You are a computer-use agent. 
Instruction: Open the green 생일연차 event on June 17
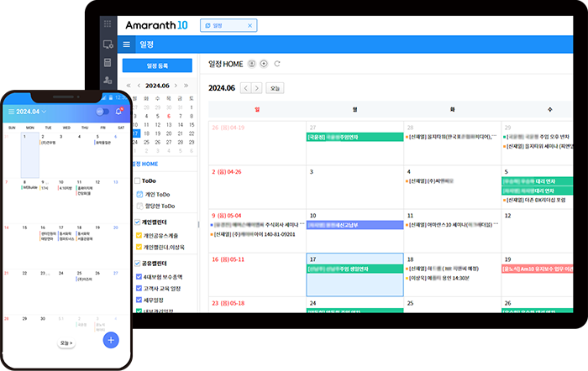point(354,269)
